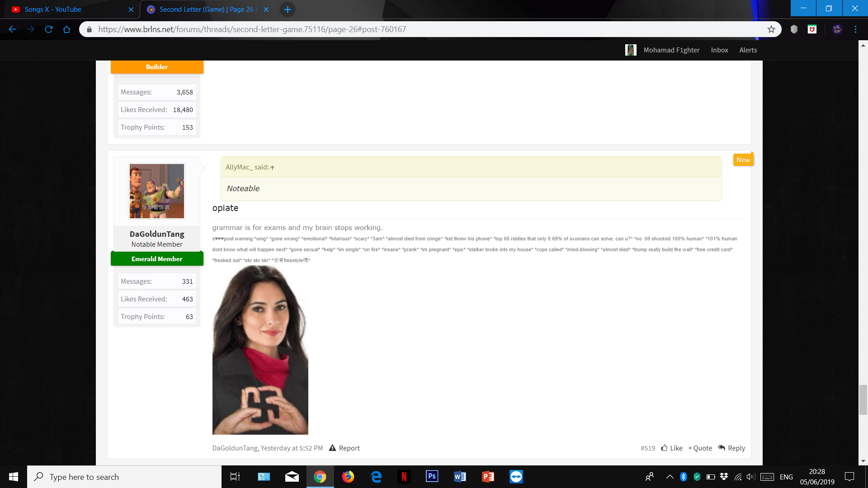Click the scrollbar up arrow
868x488 pixels.
pos(863,45)
